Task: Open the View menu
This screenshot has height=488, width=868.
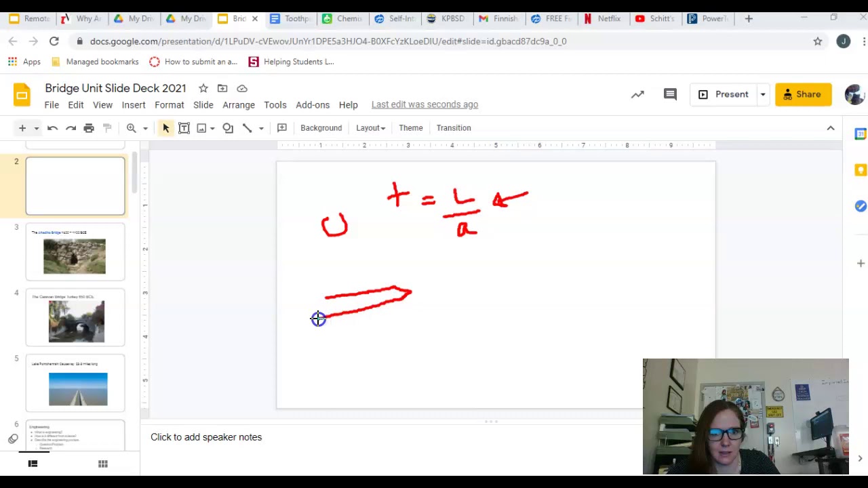Action: pyautogui.click(x=102, y=105)
